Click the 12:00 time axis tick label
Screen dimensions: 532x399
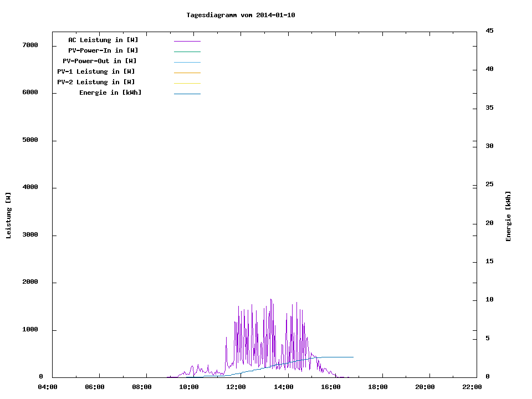pos(236,387)
